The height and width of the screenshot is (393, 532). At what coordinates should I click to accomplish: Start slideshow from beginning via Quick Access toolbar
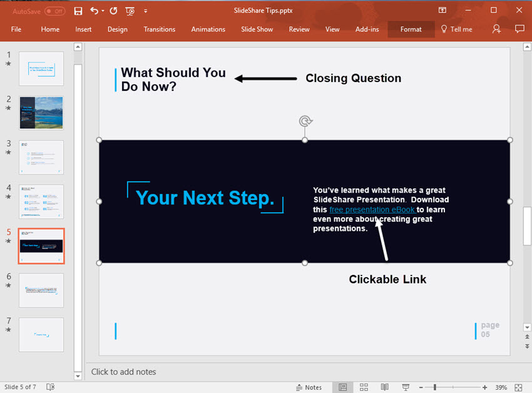(130, 11)
